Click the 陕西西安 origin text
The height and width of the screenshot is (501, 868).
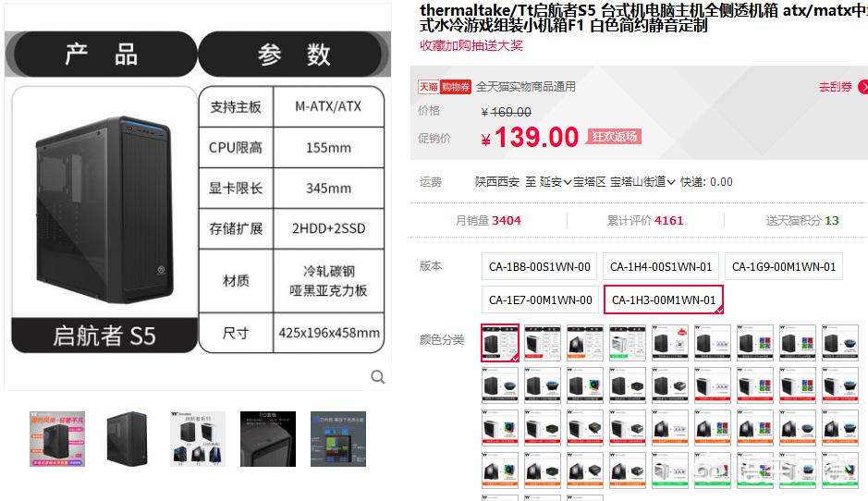click(x=497, y=181)
